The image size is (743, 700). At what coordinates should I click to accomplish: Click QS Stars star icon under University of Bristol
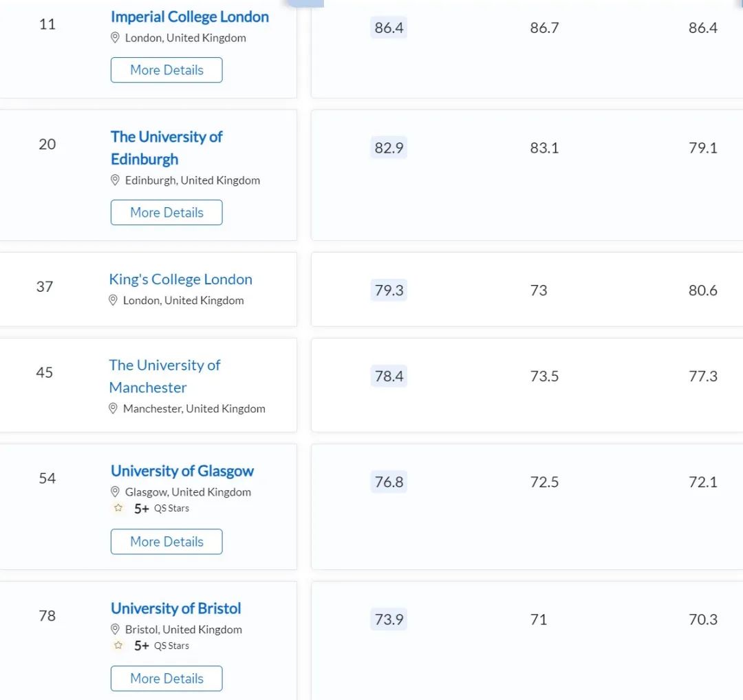pyautogui.click(x=118, y=646)
